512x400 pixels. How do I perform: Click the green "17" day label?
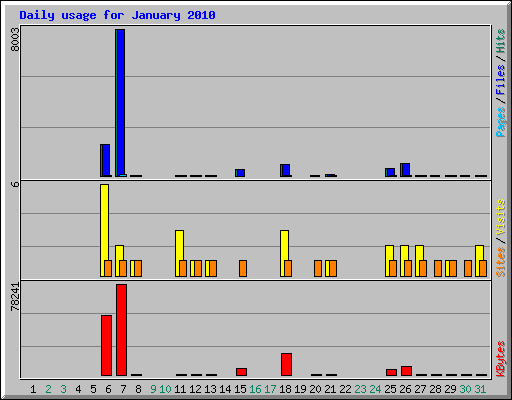tap(270, 389)
